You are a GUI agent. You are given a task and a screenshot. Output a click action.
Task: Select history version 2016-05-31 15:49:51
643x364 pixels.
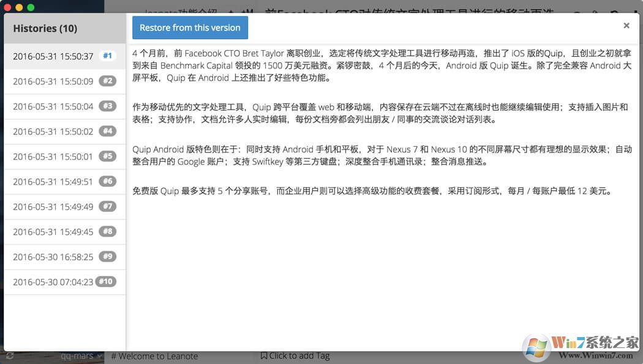[x=65, y=181]
